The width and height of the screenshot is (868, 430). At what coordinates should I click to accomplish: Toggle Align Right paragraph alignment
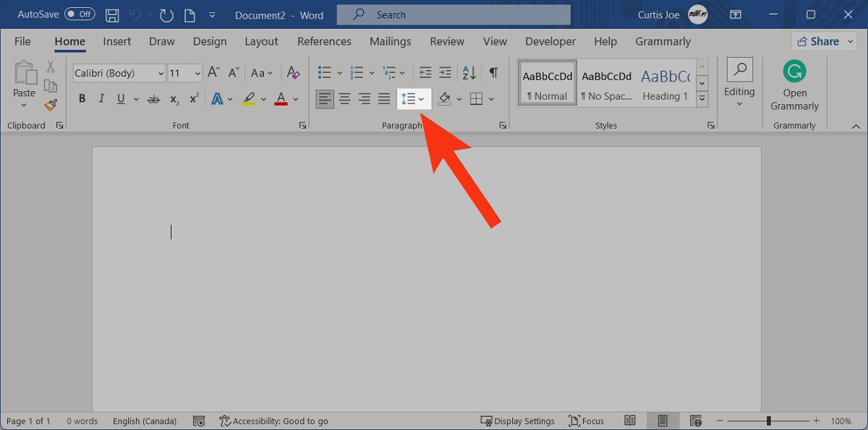365,99
